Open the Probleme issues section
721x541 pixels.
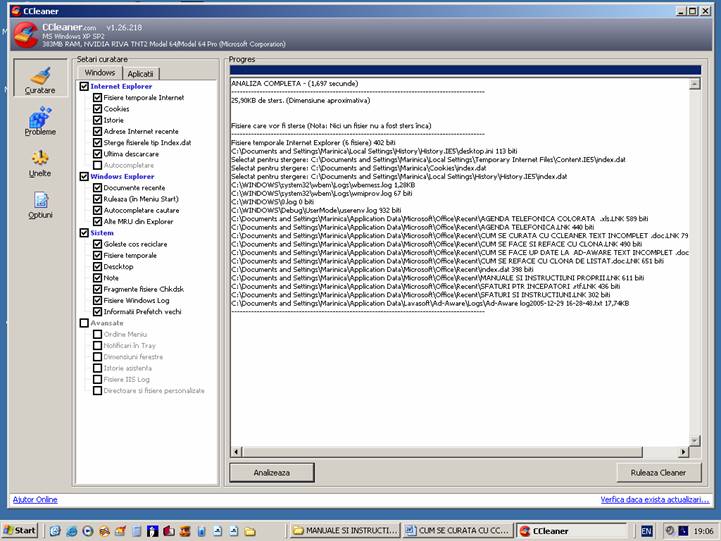coord(40,122)
